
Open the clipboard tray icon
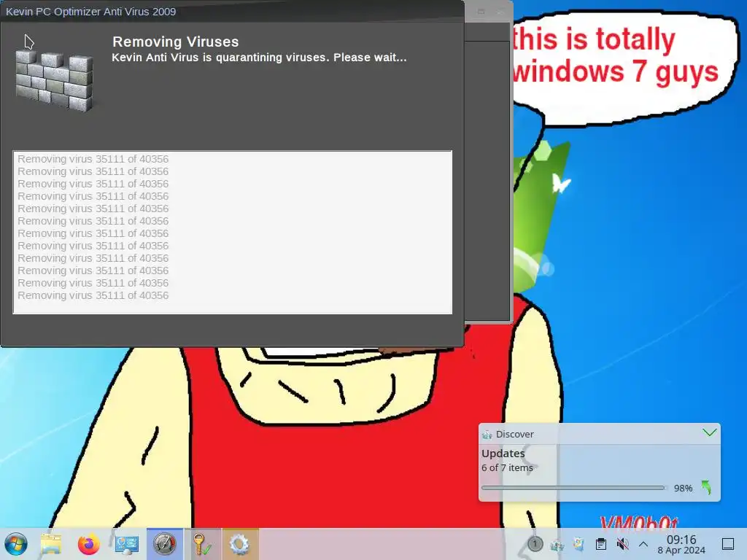tap(601, 544)
